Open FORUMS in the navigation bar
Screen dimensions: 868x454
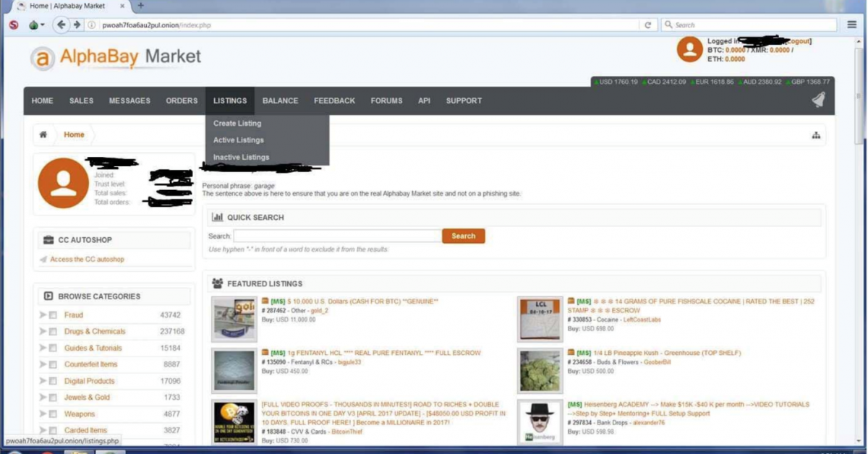(x=386, y=101)
